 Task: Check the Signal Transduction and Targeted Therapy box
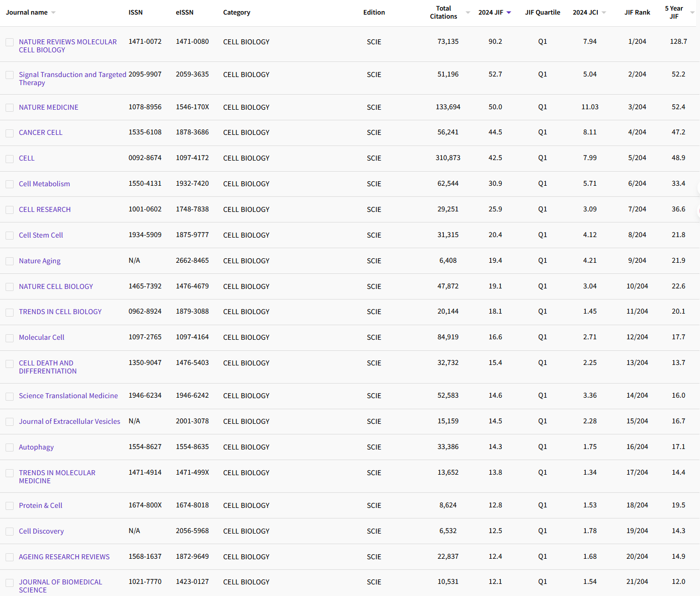(x=10, y=75)
